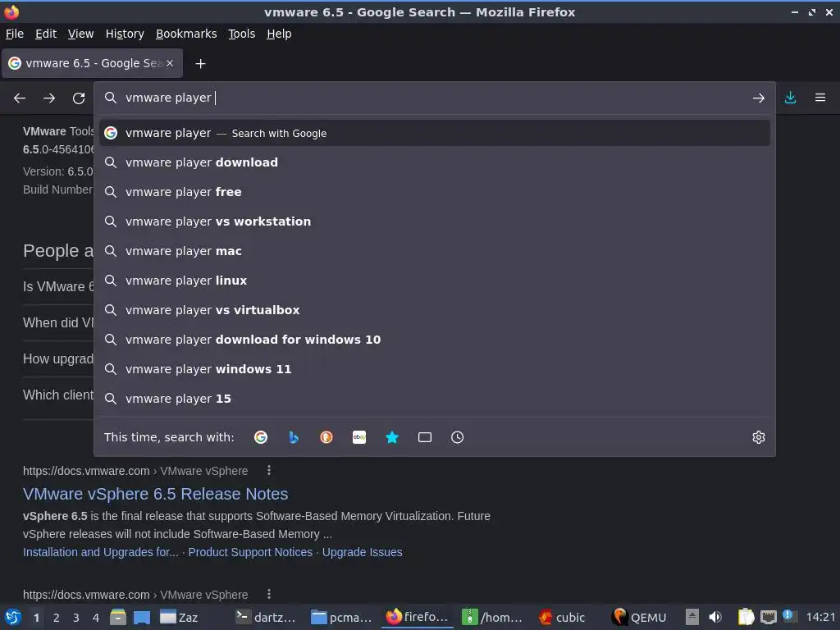Screen dimensions: 840x630
Task: Select the vmware 6.5 Google Search tab
Action: 92,63
